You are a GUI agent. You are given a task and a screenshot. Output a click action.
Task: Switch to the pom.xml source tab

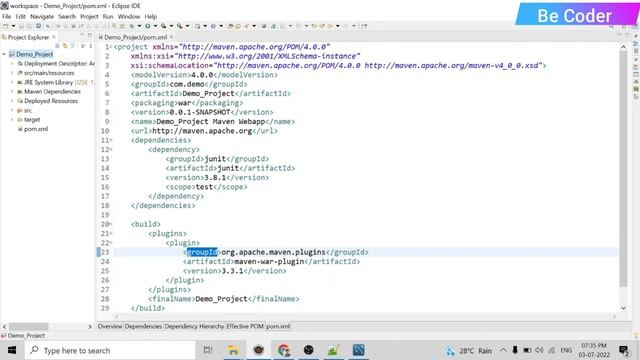tap(278, 327)
